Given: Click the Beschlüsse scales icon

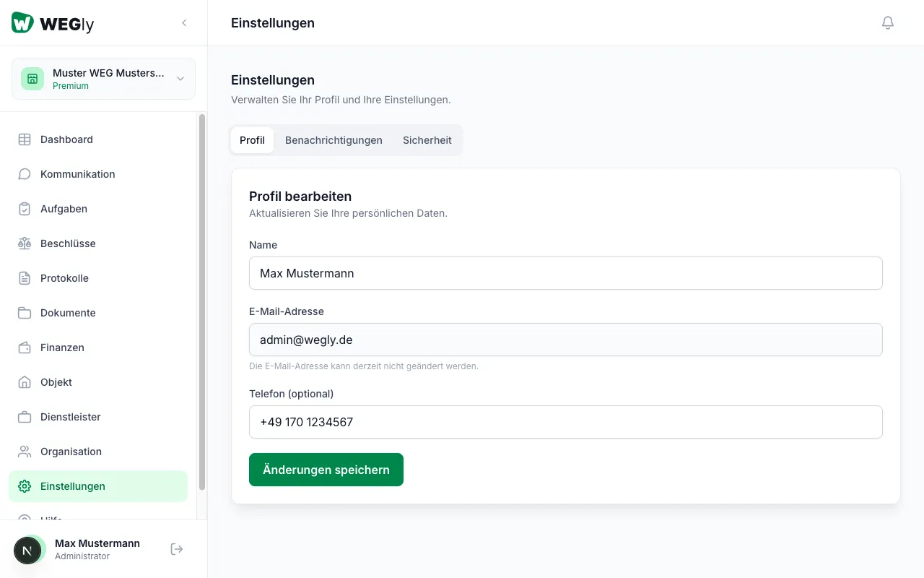Looking at the screenshot, I should (x=24, y=243).
